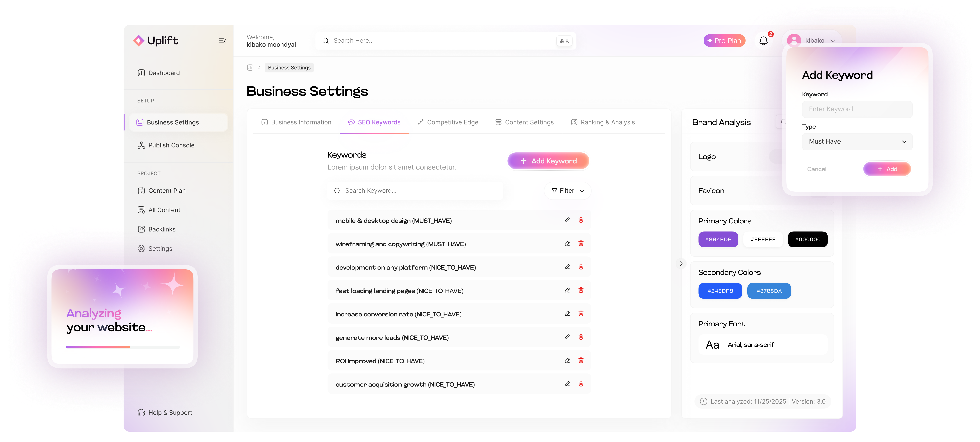This screenshot has width=980, height=442.
Task: Click Cancel in the Add Keyword panel
Action: pos(817,169)
